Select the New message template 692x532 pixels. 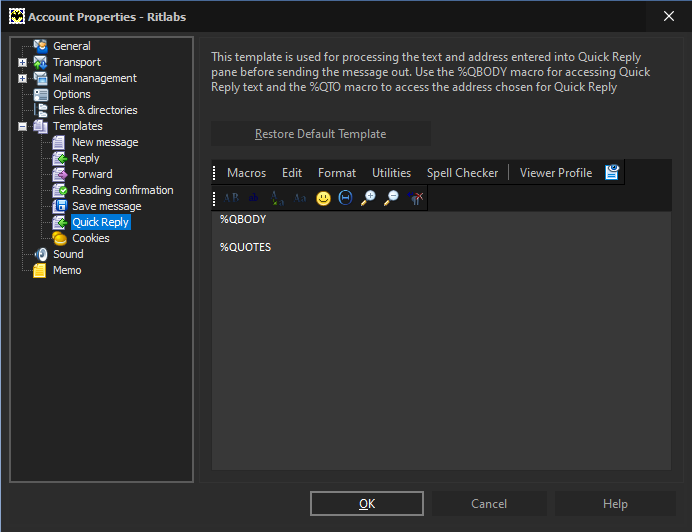105,143
